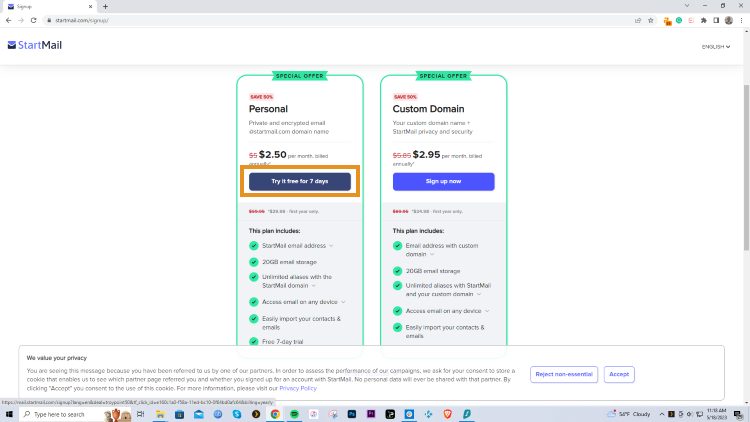Click the $2.50 price text
Screen dimensions: 750x422
[x=273, y=155]
